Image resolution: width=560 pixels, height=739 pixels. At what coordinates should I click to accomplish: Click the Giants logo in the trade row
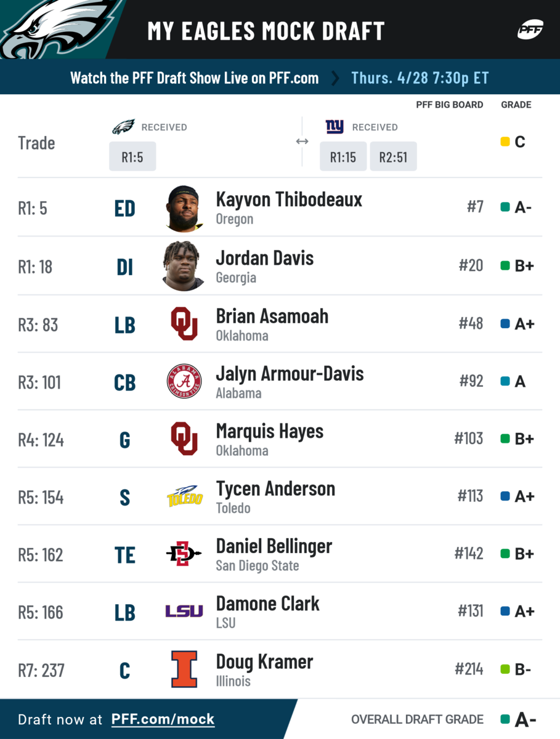(x=335, y=127)
